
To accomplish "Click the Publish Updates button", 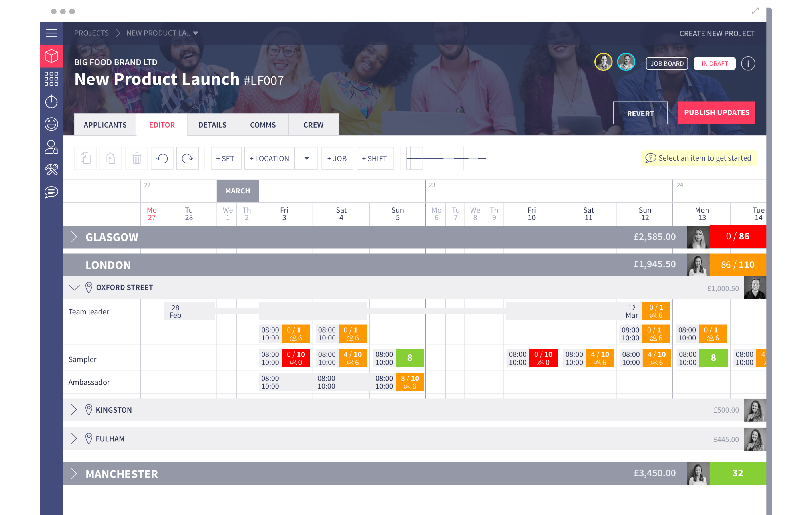I will [716, 113].
